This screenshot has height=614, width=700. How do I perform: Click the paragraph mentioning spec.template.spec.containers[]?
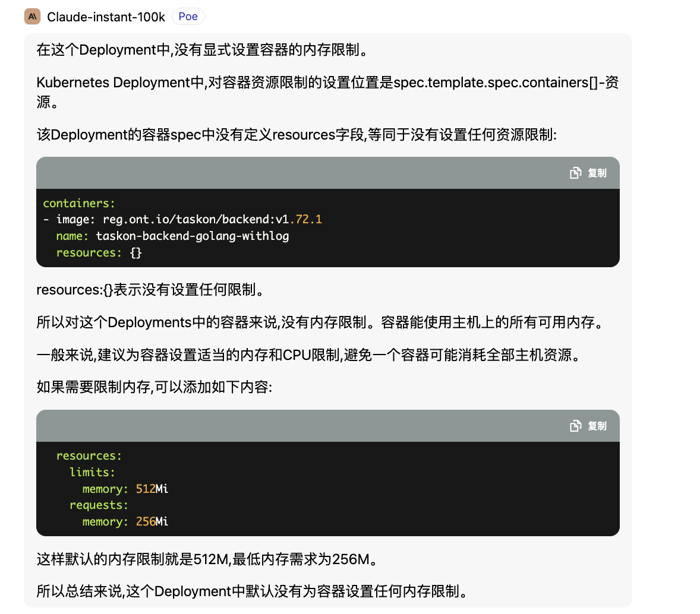pyautogui.click(x=327, y=83)
